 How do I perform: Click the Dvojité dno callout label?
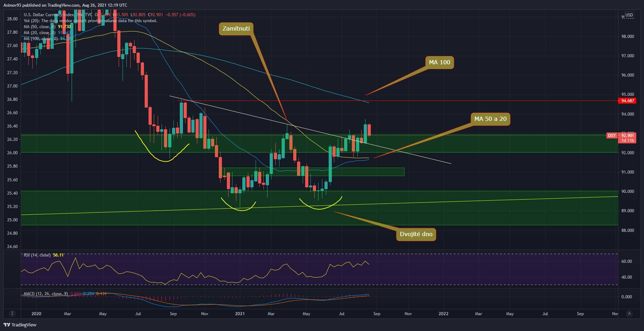pyautogui.click(x=416, y=234)
